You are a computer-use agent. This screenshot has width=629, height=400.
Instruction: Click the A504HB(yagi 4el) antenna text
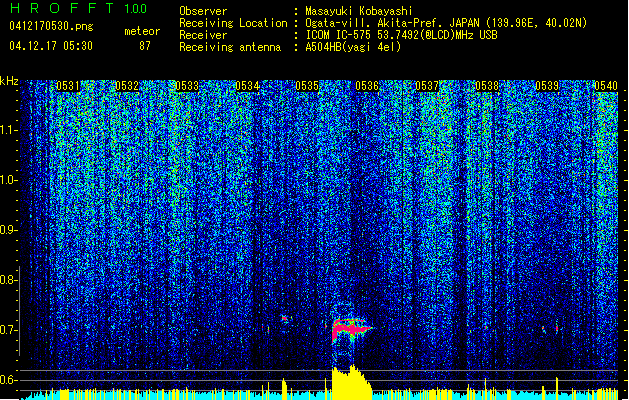(353, 47)
